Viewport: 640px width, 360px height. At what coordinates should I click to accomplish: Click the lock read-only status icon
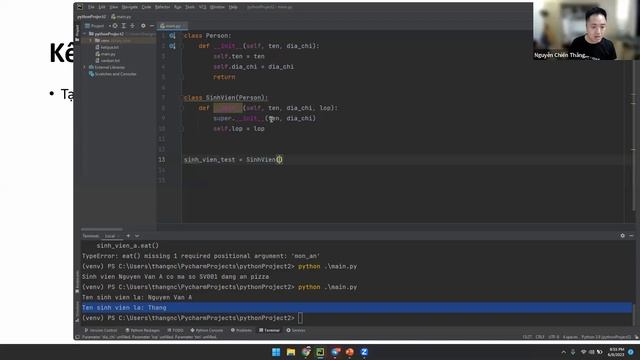[636, 337]
